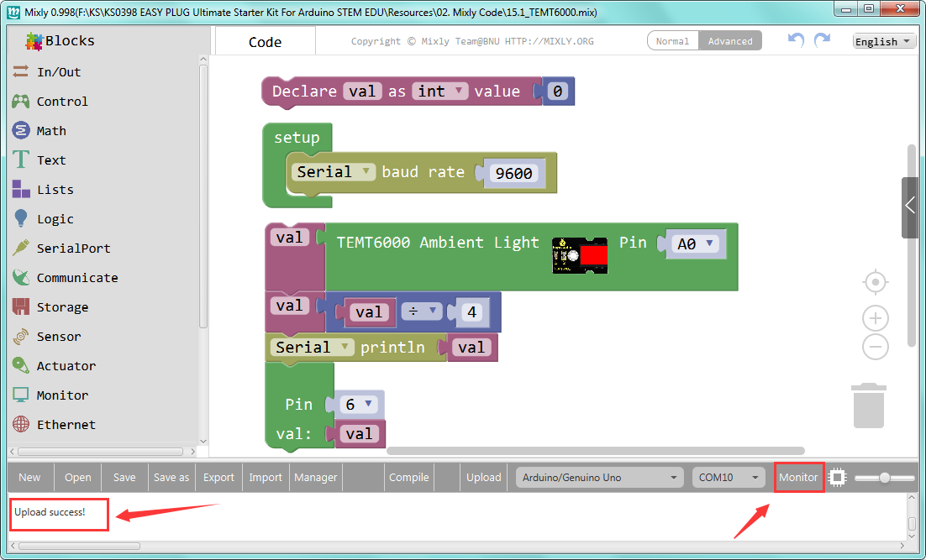The image size is (926, 560).
Task: Click the Blocks header logo
Action: pyautogui.click(x=34, y=40)
